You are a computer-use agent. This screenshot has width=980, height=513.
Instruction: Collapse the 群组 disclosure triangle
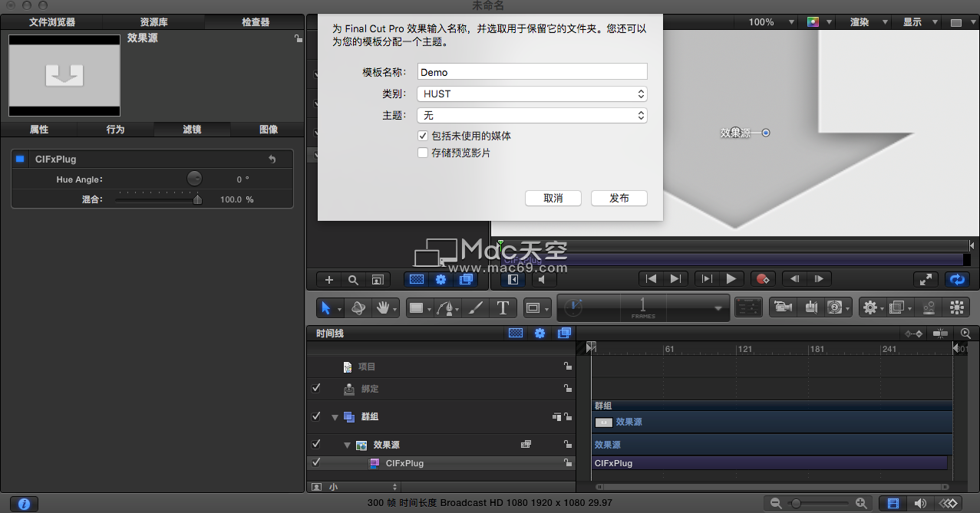[x=335, y=417]
